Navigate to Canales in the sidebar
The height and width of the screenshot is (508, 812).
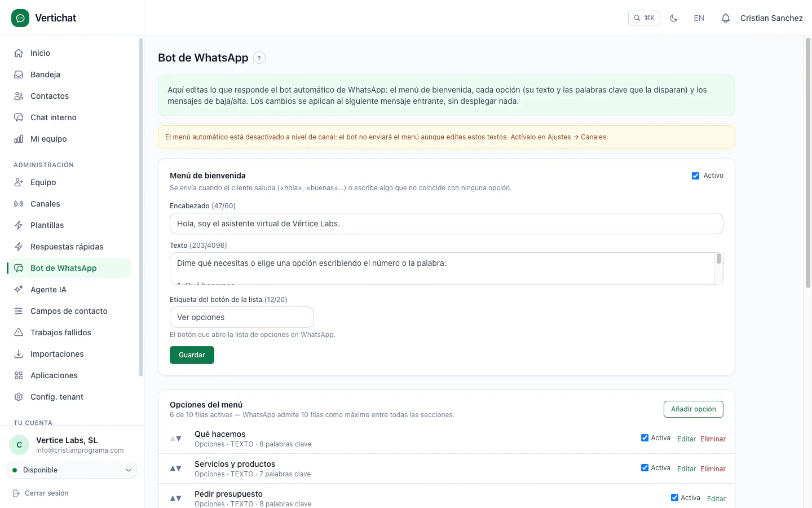(69, 204)
